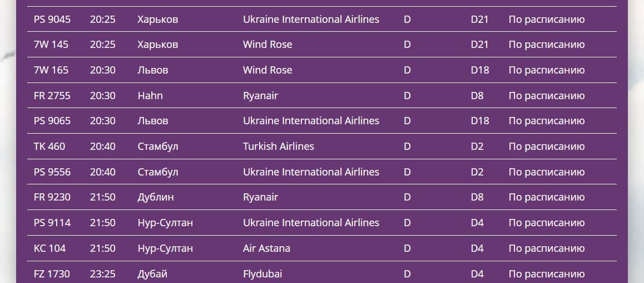Select flight number PS 9556
This screenshot has width=644, height=283.
coord(52,172)
